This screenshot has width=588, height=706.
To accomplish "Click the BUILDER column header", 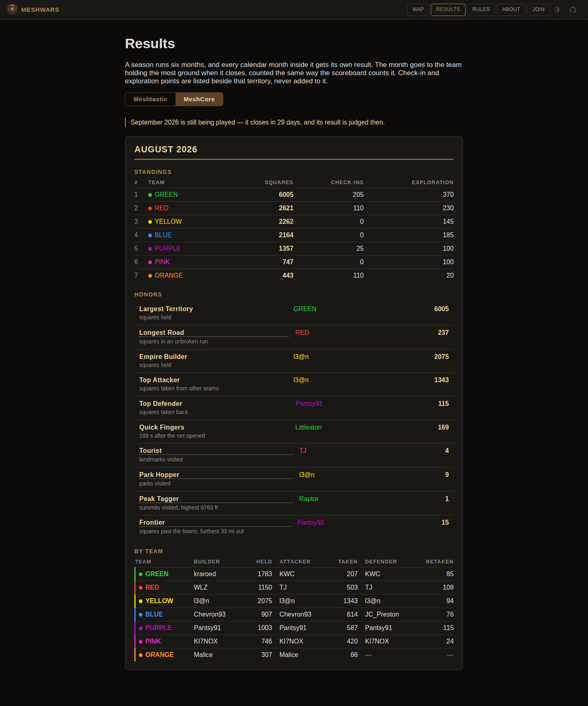I will 207,562.
